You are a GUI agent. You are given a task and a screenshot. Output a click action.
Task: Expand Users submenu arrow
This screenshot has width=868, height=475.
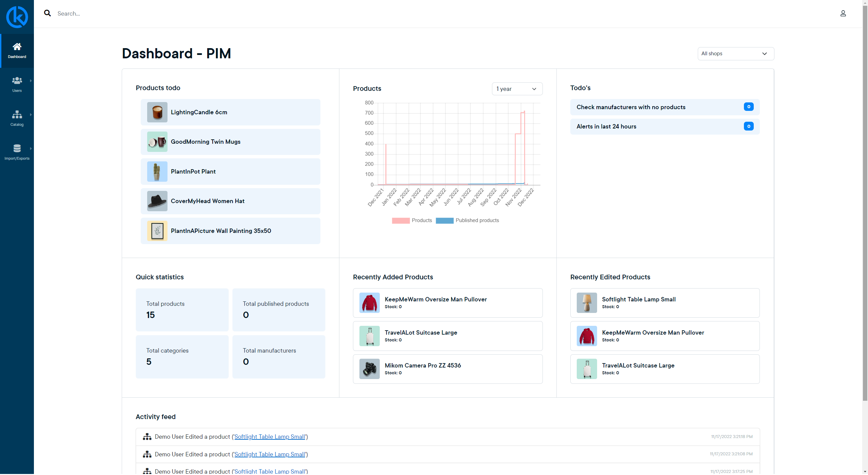click(x=31, y=81)
